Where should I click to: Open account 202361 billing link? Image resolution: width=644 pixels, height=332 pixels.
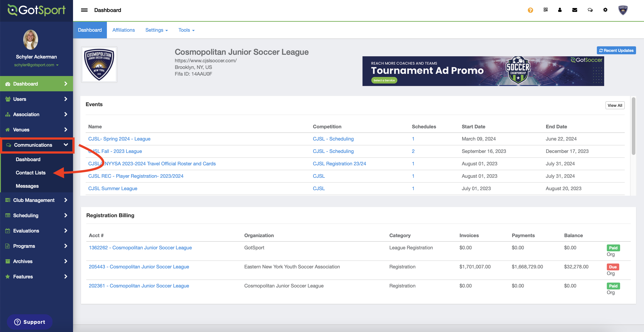pos(139,286)
